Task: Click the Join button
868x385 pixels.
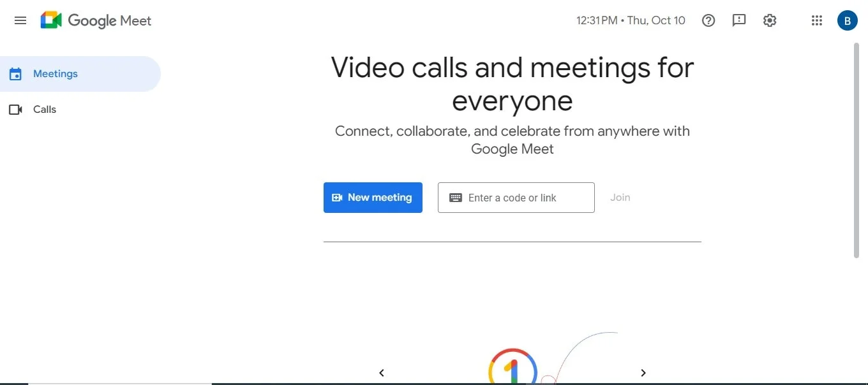Action: [x=620, y=198]
